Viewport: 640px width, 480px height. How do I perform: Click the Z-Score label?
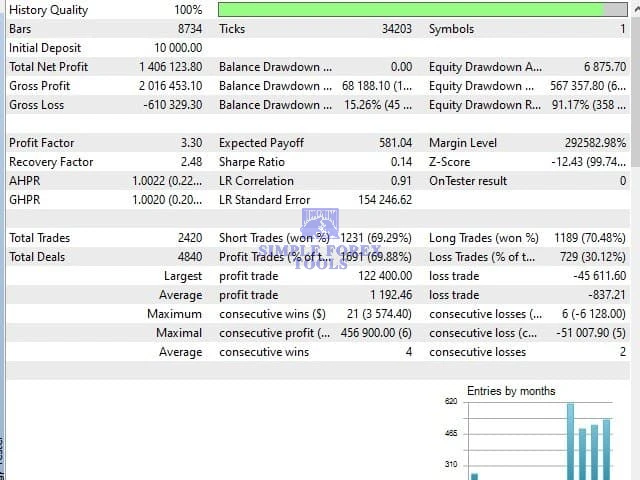pos(450,162)
